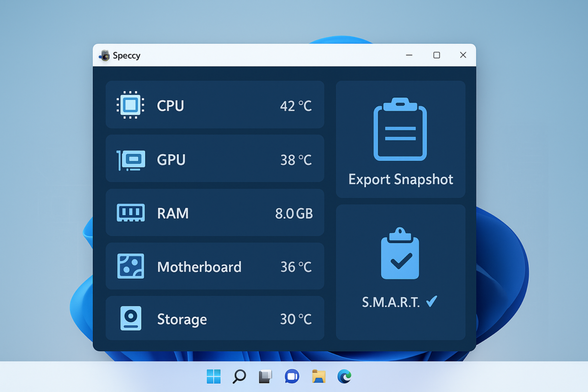This screenshot has height=392, width=588.
Task: Click the CPU temperature reading 42 °C
Action: [295, 106]
